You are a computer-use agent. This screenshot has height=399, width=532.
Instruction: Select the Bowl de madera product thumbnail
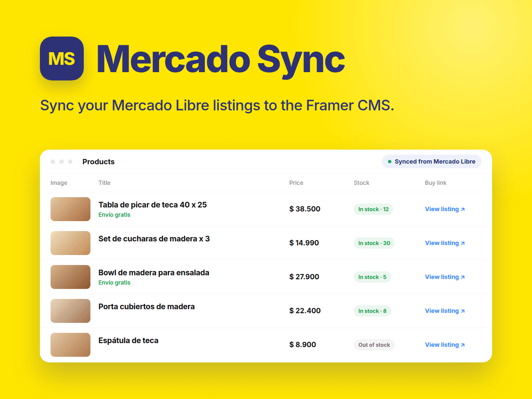pyautogui.click(x=70, y=277)
